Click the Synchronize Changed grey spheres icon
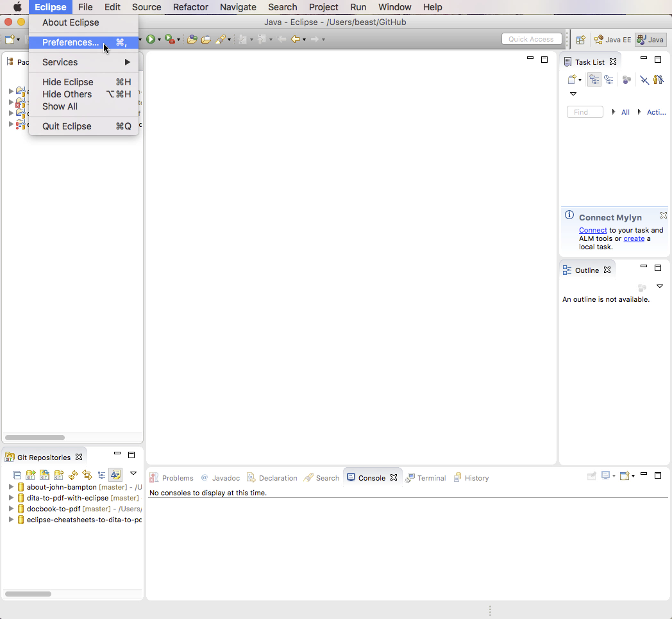The width and height of the screenshot is (672, 619). coord(626,79)
